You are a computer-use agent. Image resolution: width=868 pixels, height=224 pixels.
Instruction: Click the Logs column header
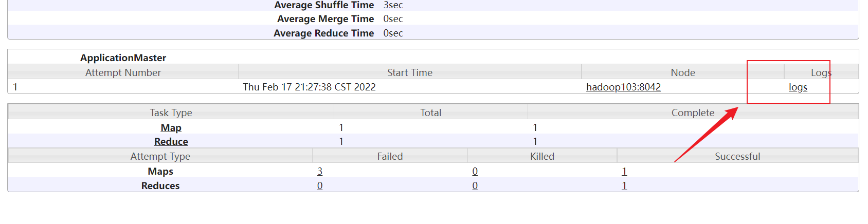click(821, 72)
